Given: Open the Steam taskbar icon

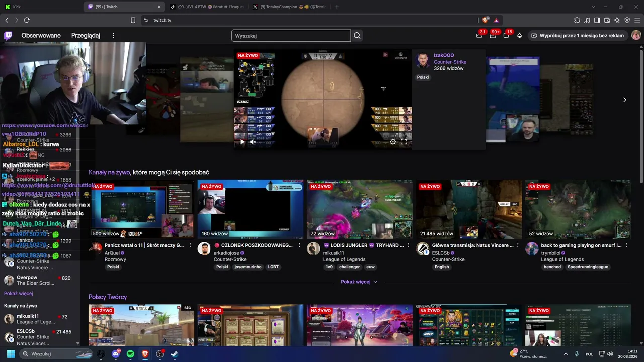Looking at the screenshot, I should tap(175, 354).
